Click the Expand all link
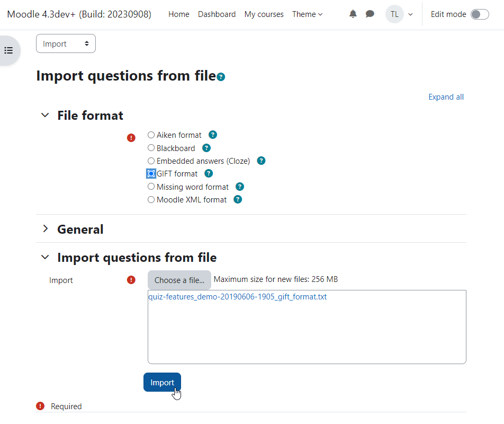The width and height of the screenshot is (504, 424). (446, 97)
